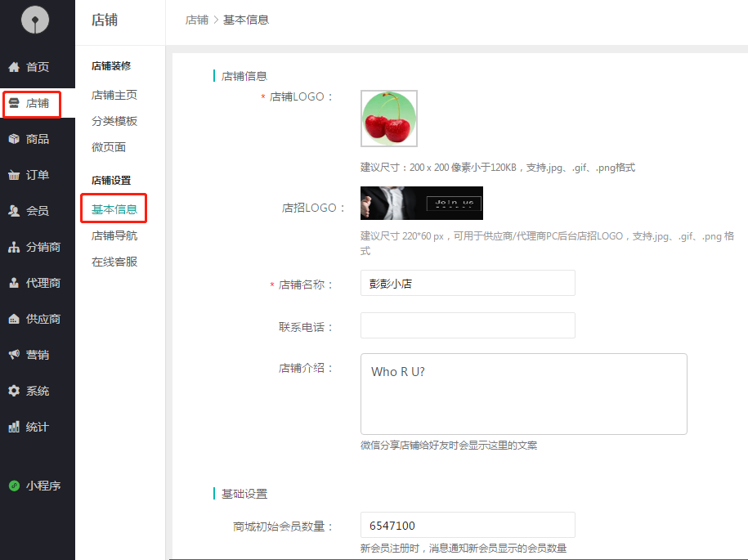Click the cherry 店铺LOGO thumbnail

pos(389,119)
